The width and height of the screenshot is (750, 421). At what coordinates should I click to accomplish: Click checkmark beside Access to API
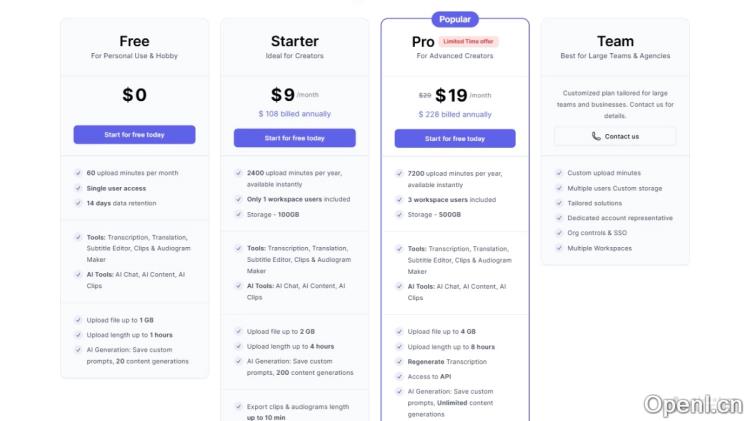(x=399, y=376)
